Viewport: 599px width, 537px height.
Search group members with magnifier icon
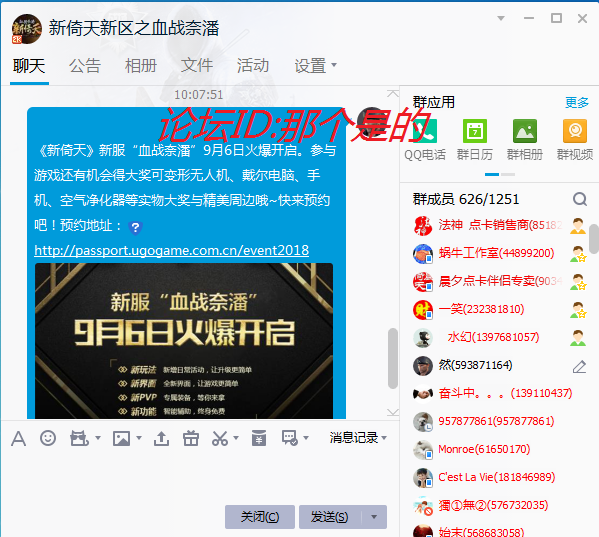580,199
